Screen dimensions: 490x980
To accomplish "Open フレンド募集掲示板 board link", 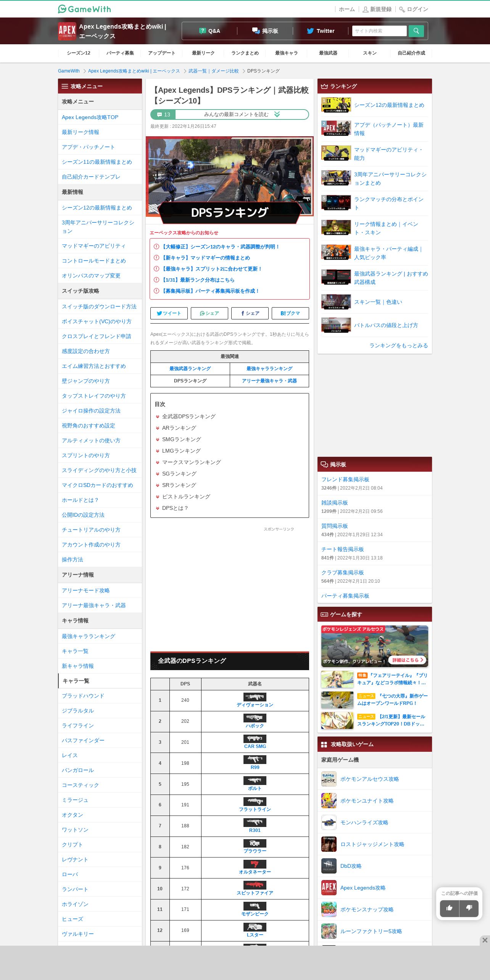I will [x=345, y=479].
